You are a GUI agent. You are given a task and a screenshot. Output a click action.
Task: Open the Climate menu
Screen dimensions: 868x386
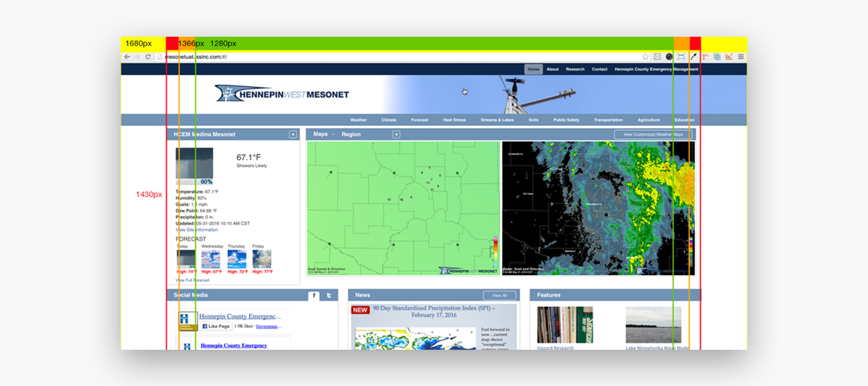coord(389,120)
